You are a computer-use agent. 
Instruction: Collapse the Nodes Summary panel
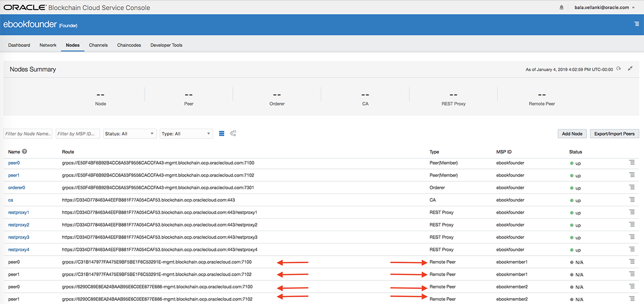point(630,69)
